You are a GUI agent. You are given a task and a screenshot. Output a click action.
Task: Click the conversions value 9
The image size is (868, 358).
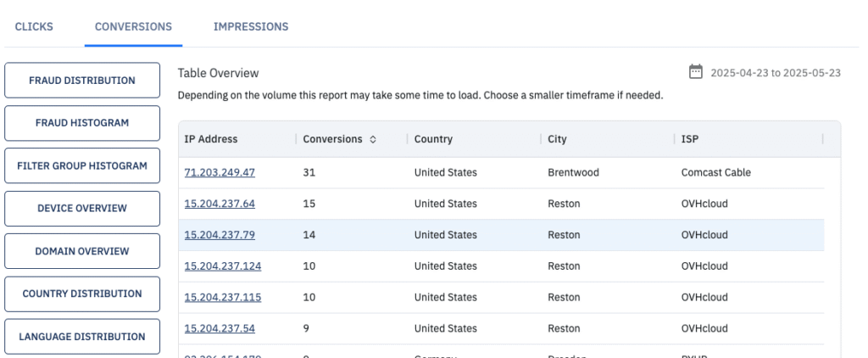[306, 328]
